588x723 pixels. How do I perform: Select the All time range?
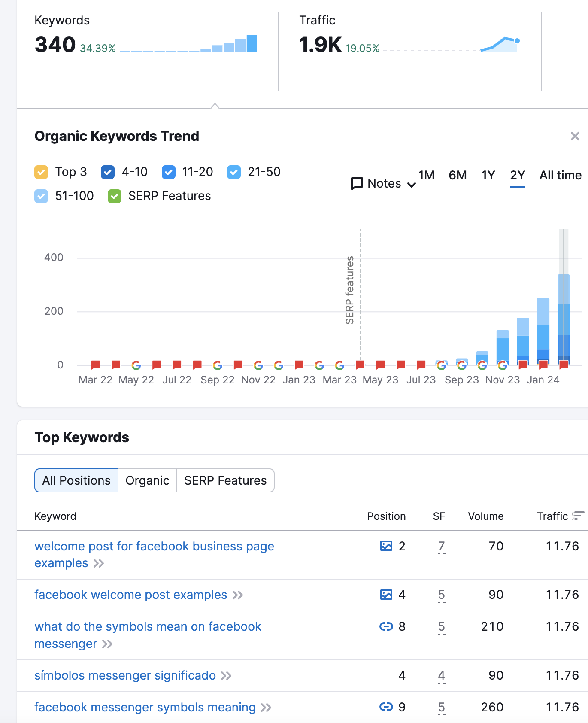[560, 175]
